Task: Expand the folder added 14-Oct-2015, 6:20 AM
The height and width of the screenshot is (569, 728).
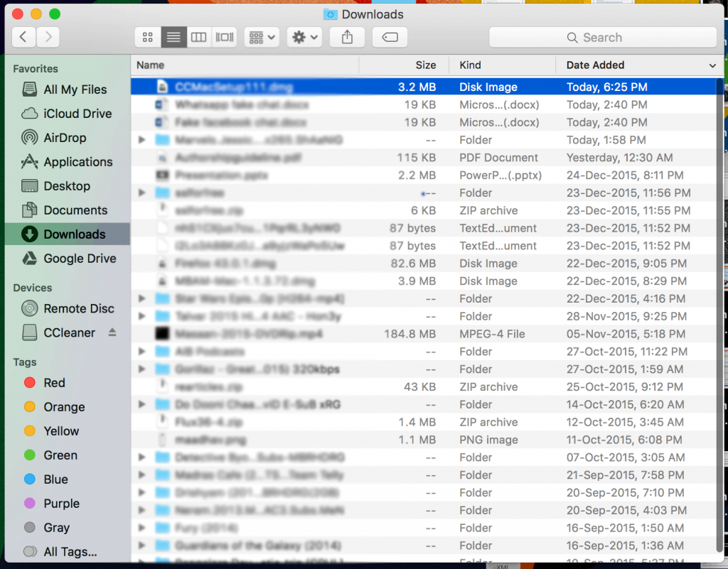Action: coord(142,404)
